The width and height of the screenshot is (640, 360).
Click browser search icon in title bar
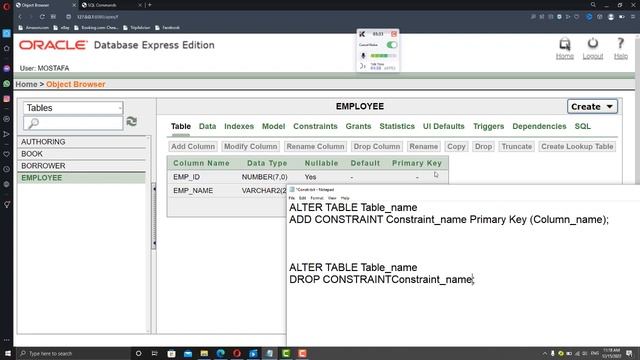593,5
